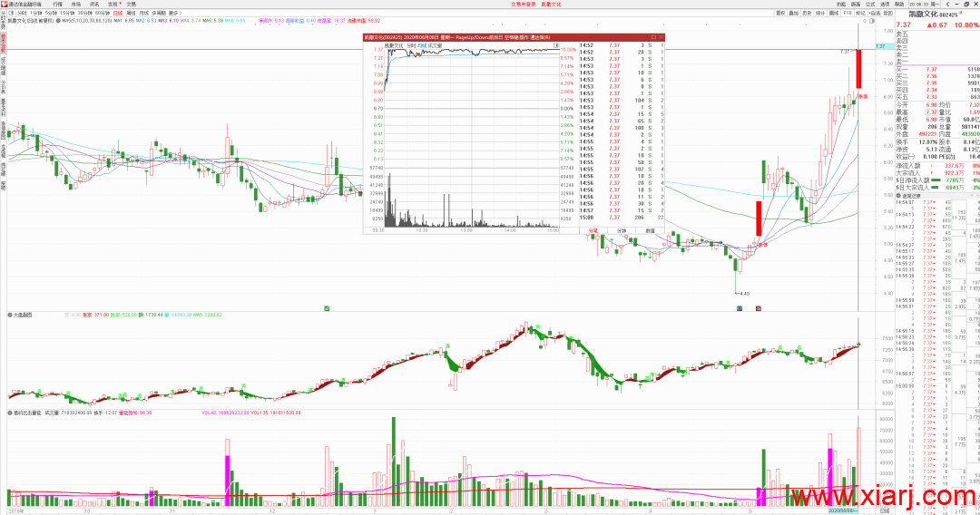Click the 凯撒文化 stock name in quote panel

pos(923,14)
